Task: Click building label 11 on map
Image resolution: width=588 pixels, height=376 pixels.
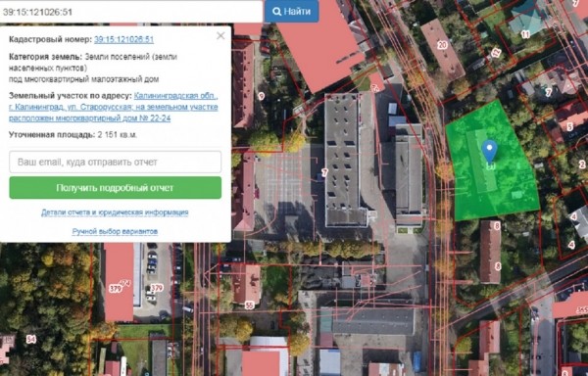Action: click(525, 34)
